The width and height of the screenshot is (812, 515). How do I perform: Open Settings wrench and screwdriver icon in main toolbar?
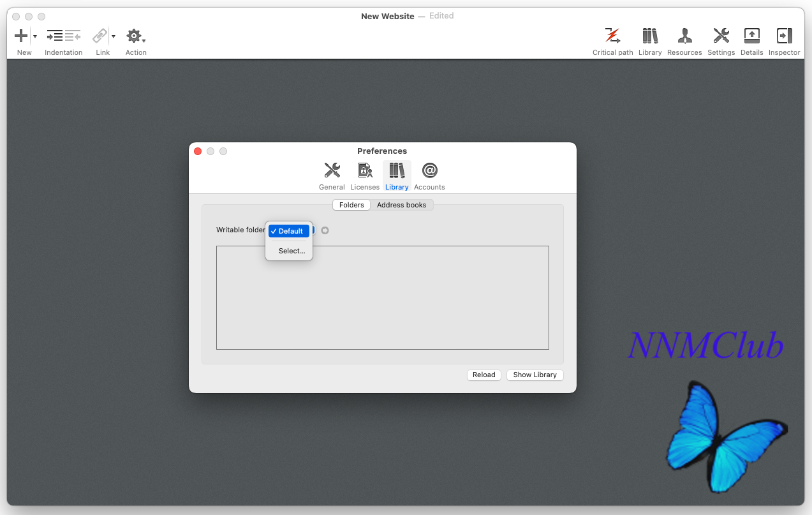tap(721, 36)
